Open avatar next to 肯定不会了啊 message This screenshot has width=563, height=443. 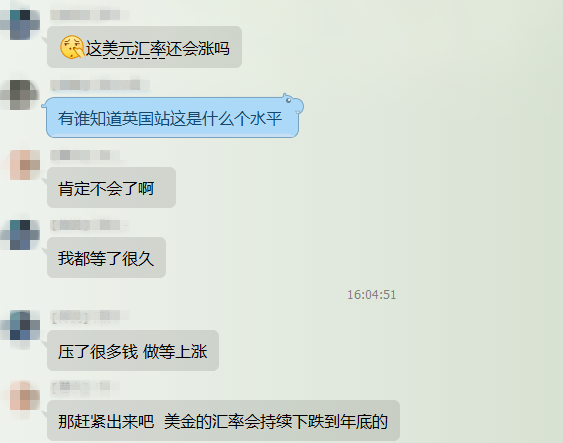(24, 165)
